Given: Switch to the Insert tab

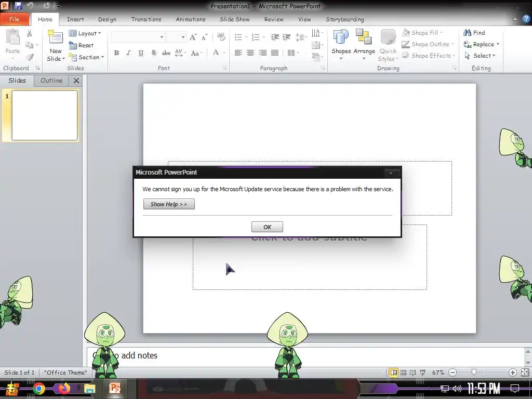Looking at the screenshot, I should coord(75,19).
